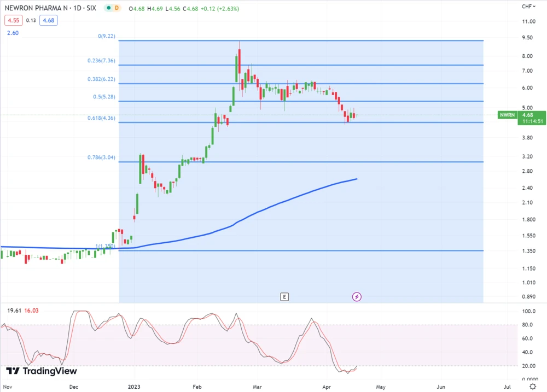Image resolution: width=547 pixels, height=392 pixels.
Task: Click the 0.13 spread value
Action: coord(31,21)
